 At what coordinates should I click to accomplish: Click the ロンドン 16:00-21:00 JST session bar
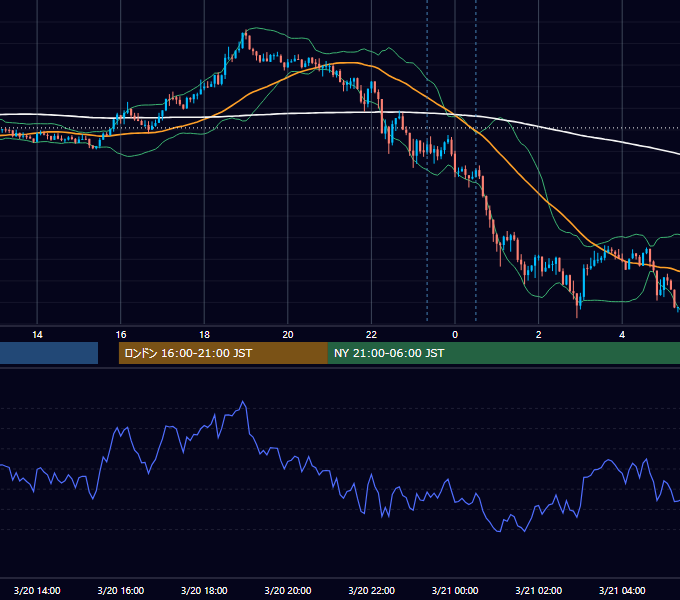coord(223,353)
